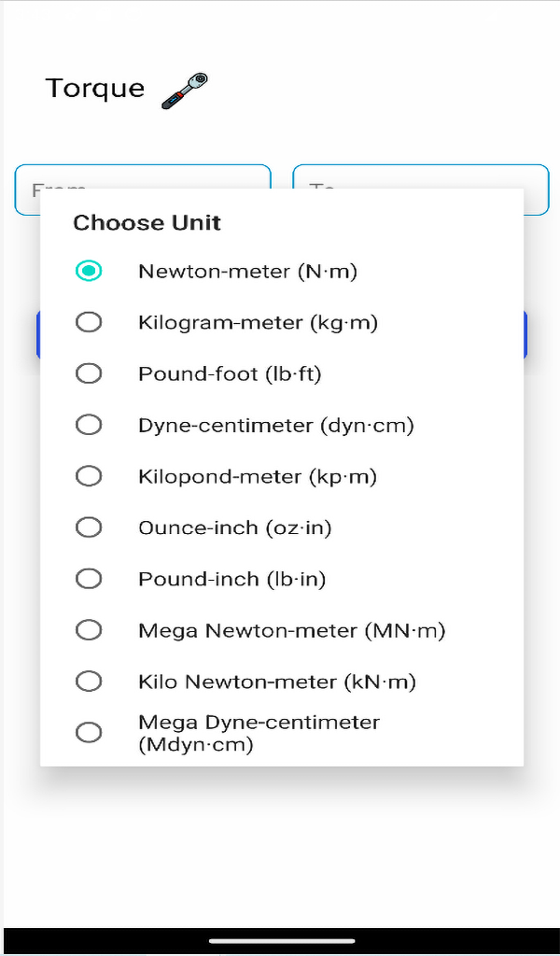The height and width of the screenshot is (956, 560).
Task: Select Kilopond-meter (kp·m) option
Action: point(89,475)
